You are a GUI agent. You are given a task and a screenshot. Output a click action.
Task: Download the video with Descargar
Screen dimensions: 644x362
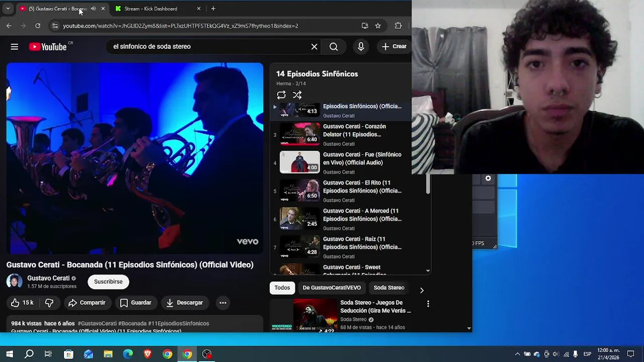tap(185, 303)
